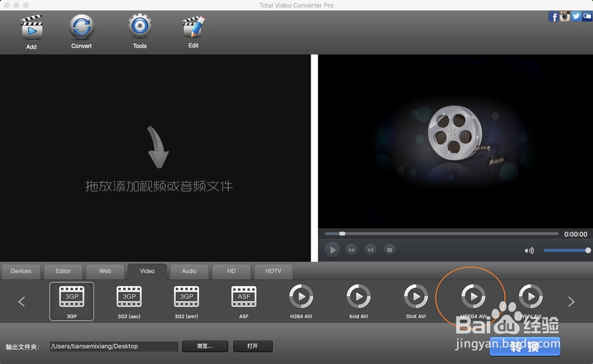Screen dimensions: 593x364
Task: Click the 打开 open folder button
Action: [253, 346]
